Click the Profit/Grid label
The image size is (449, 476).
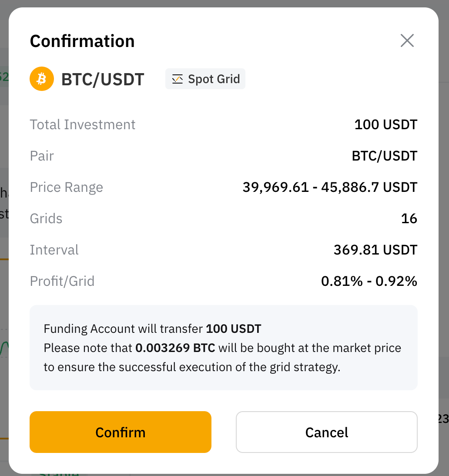(62, 281)
